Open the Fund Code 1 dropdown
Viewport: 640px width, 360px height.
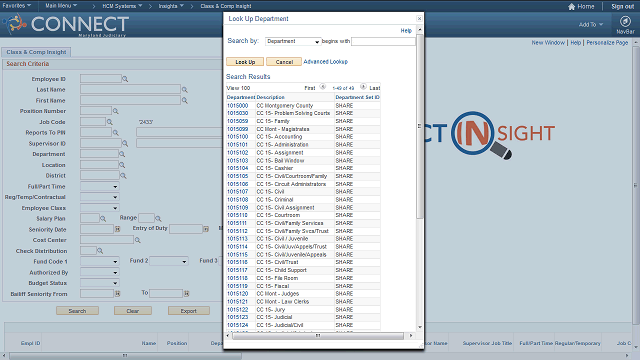coord(100,261)
